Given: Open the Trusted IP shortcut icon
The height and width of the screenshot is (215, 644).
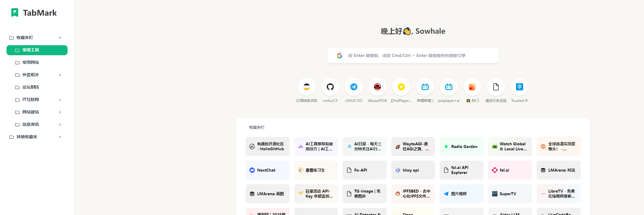Looking at the screenshot, I should (x=520, y=87).
